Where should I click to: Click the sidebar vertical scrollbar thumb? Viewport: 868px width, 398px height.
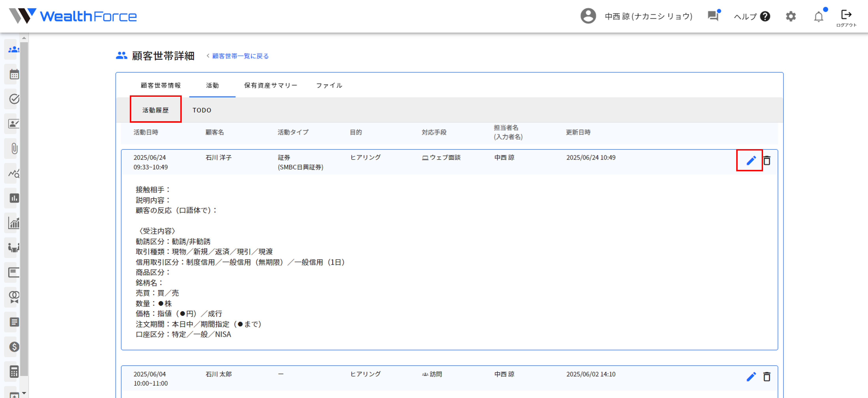pos(24,209)
